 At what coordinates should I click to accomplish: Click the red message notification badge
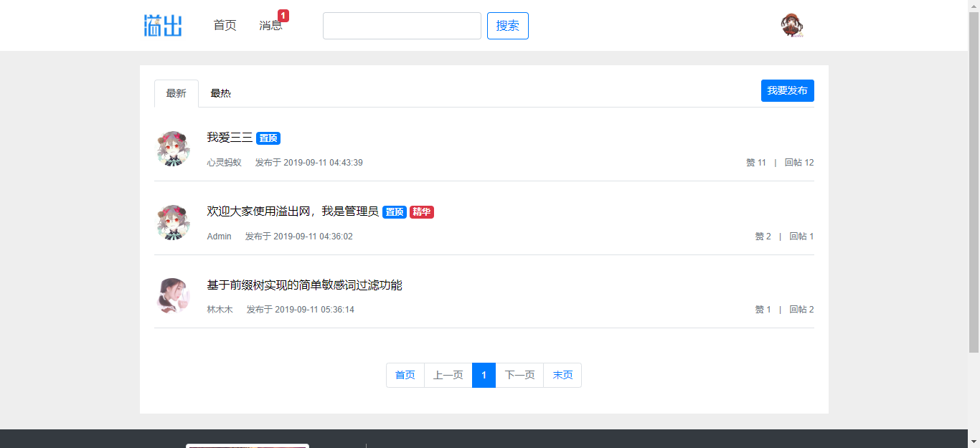[283, 16]
